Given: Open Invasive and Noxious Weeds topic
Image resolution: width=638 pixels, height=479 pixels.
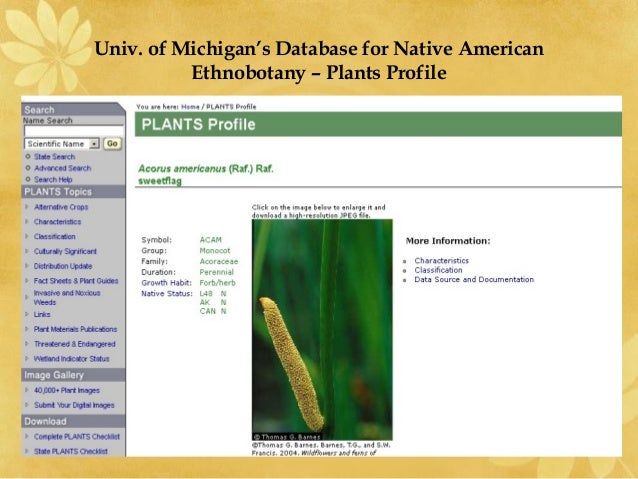Looking at the screenshot, I should 67,297.
